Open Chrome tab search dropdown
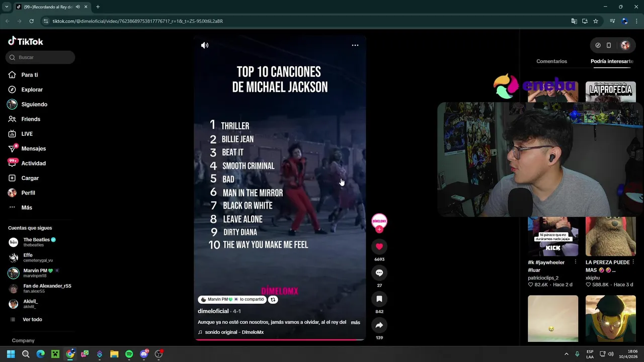This screenshot has width=644, height=362. [7, 7]
